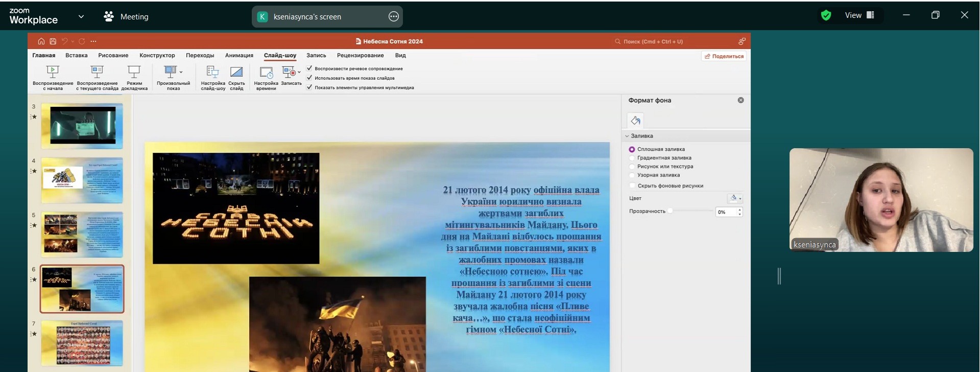Click the collaboration people icon in title bar

click(742, 41)
